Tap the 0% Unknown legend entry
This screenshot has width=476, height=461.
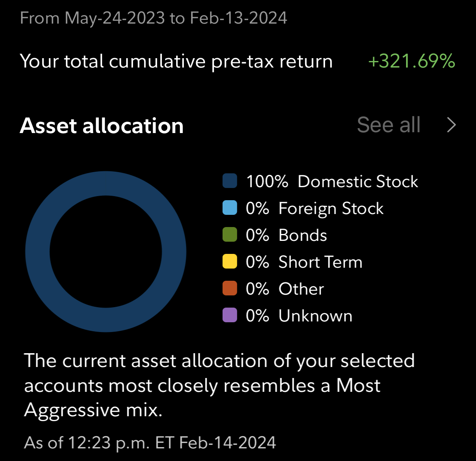tap(299, 315)
